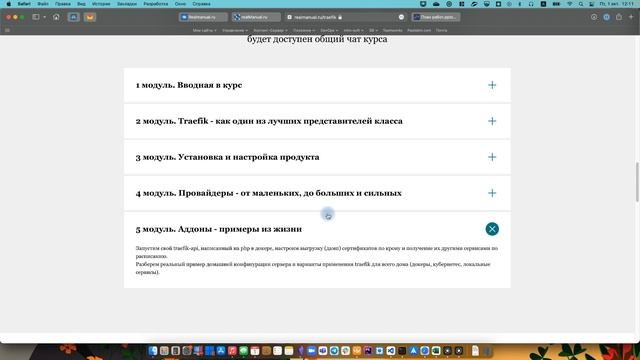Click the Safari sidebar toggle icon

click(x=36, y=17)
